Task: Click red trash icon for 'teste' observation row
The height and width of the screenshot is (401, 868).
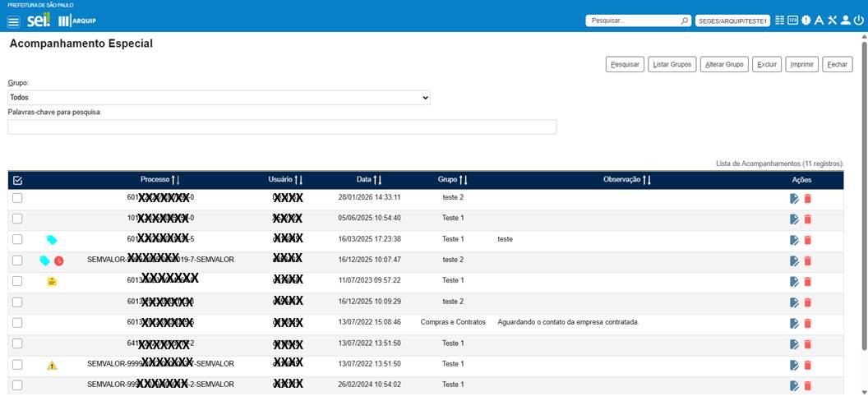Action: click(x=807, y=240)
